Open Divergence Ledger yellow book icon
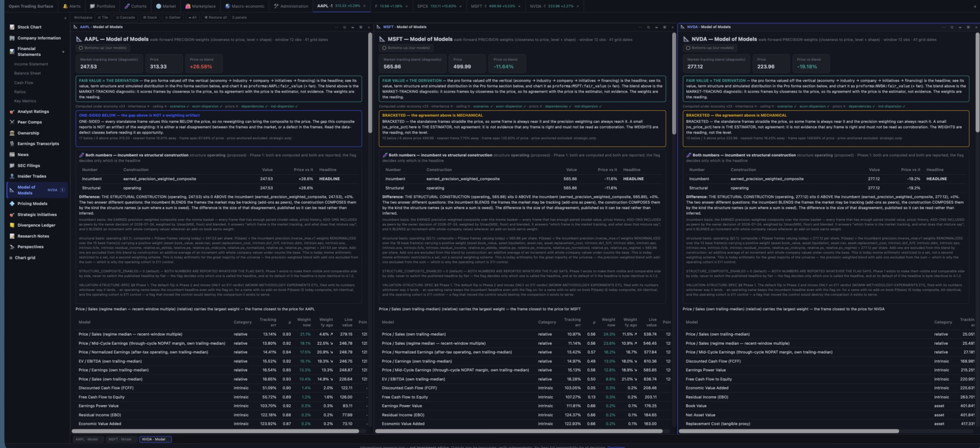This screenshot has height=448, width=980. (12, 225)
